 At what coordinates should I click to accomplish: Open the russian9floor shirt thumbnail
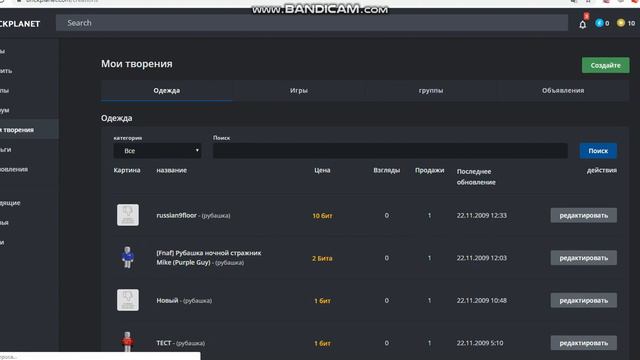128,215
